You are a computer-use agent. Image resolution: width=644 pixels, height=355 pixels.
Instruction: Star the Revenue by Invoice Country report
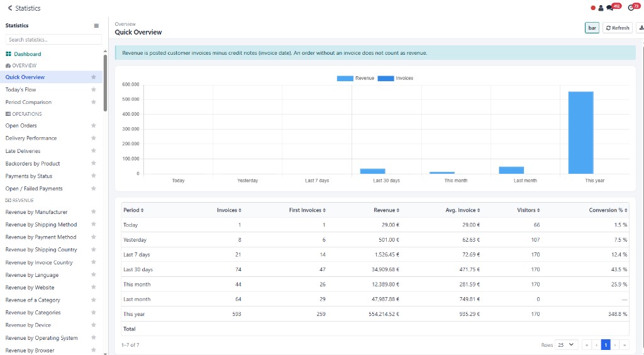[94, 262]
